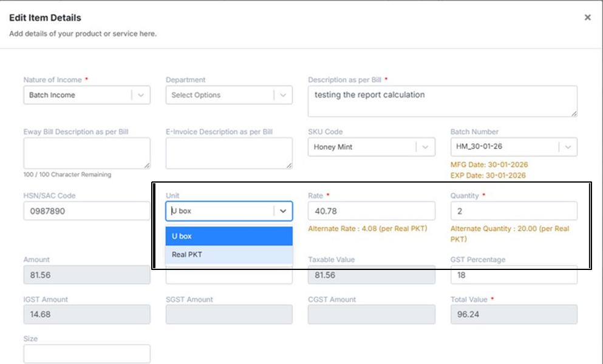Image resolution: width=603 pixels, height=364 pixels.
Task: Click the Eway Bill Description text area
Action: (87, 153)
